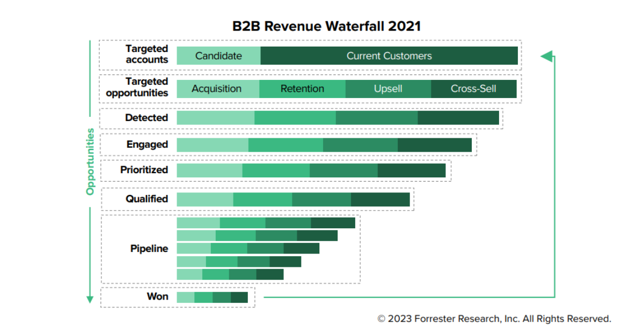The height and width of the screenshot is (336, 644).
Task: Select the 'Pipeline' row label
Action: tap(149, 249)
